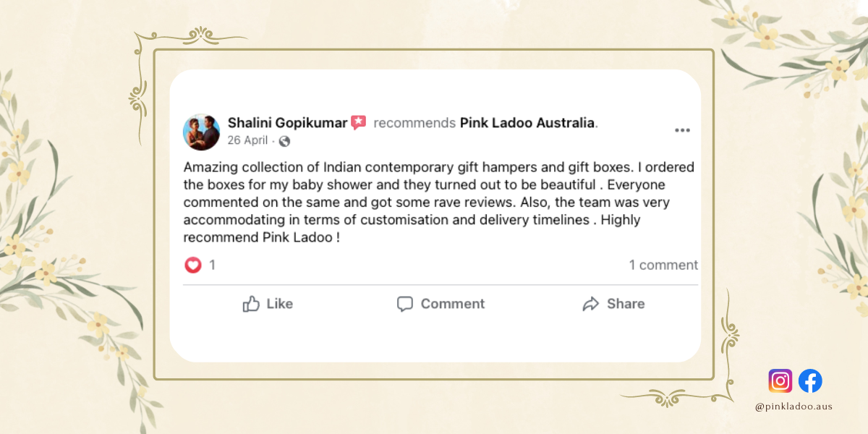Click the curved arrow Share icon
Screen dimensions: 868x434
591,304
